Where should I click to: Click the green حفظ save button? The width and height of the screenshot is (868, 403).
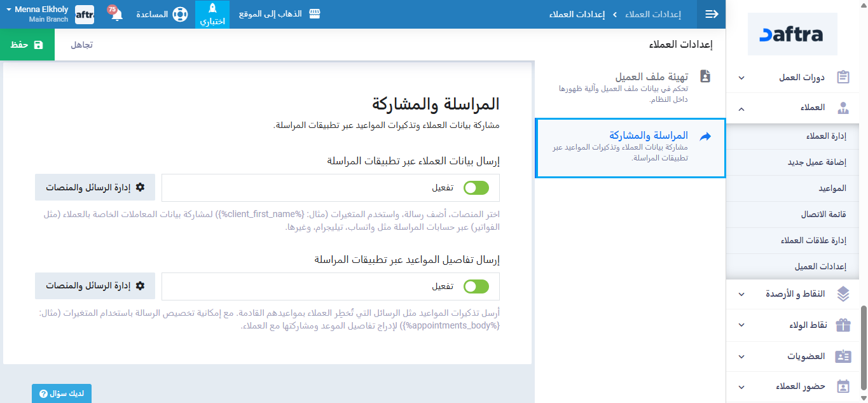pyautogui.click(x=27, y=45)
